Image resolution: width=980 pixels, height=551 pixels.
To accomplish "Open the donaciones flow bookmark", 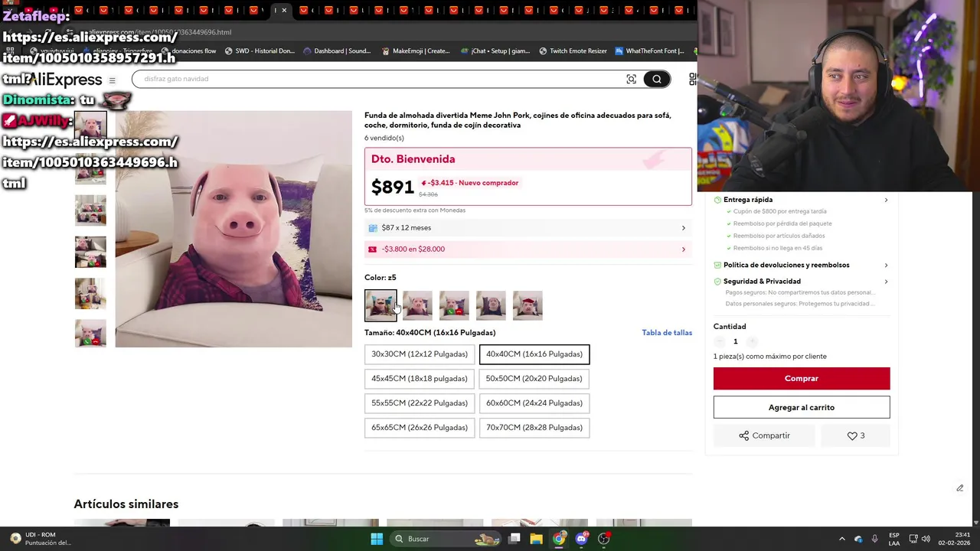I will pyautogui.click(x=188, y=51).
